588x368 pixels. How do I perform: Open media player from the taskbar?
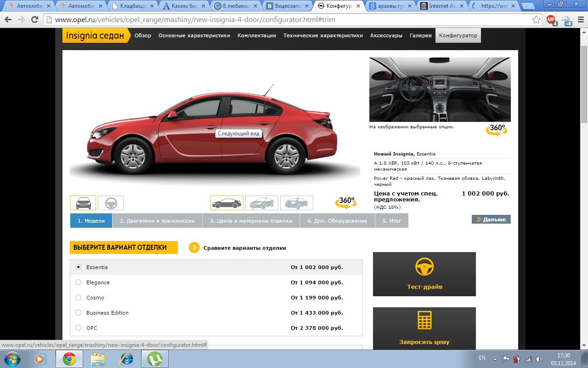(x=40, y=359)
